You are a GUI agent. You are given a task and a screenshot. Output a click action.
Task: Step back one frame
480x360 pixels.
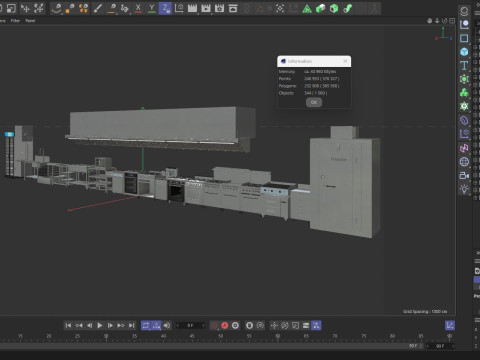(x=89, y=325)
